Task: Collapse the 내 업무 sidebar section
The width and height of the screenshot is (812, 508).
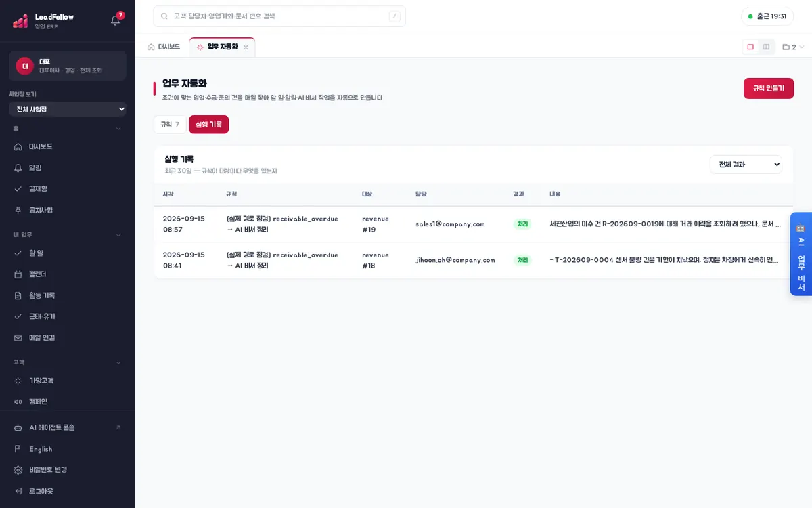Action: (x=118, y=235)
